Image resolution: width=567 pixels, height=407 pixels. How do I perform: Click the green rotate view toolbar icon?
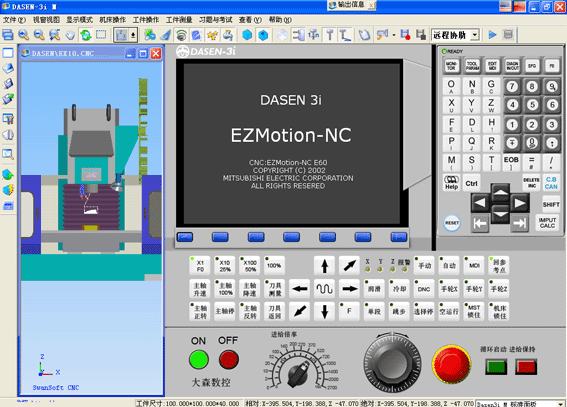[x=86, y=35]
